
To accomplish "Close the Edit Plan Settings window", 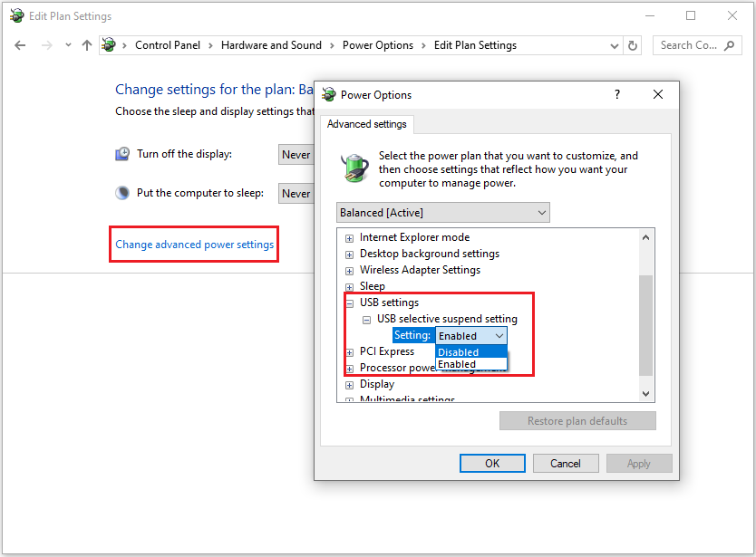I will pyautogui.click(x=732, y=16).
